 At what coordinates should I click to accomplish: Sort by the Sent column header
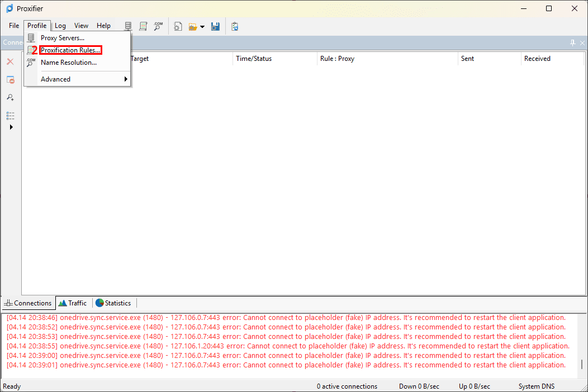(x=490, y=59)
